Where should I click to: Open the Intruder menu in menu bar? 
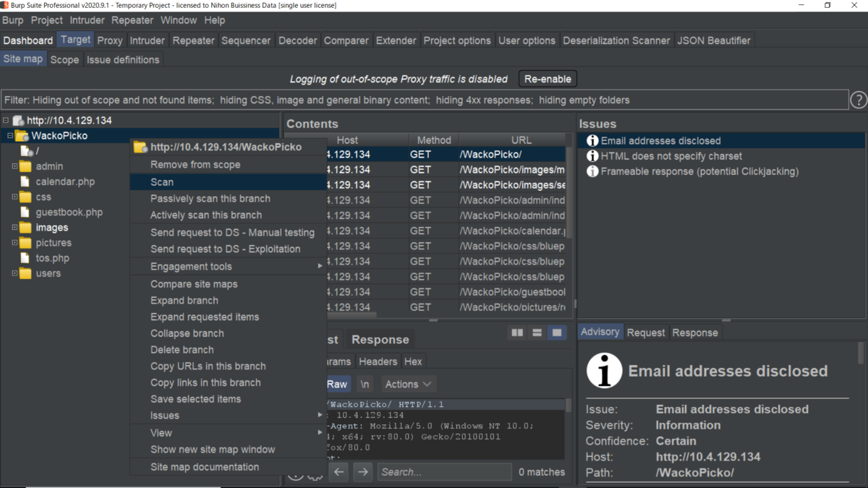[87, 20]
